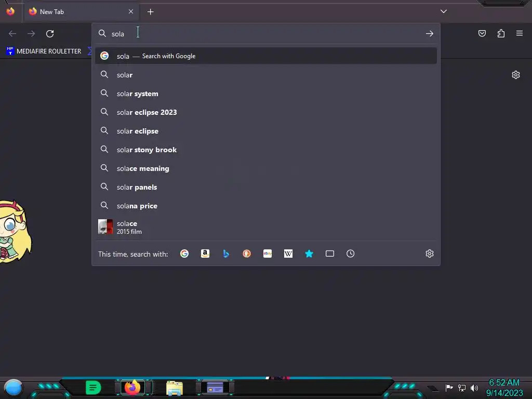
Task: Open the Firefox application menu
Action: pos(520,33)
